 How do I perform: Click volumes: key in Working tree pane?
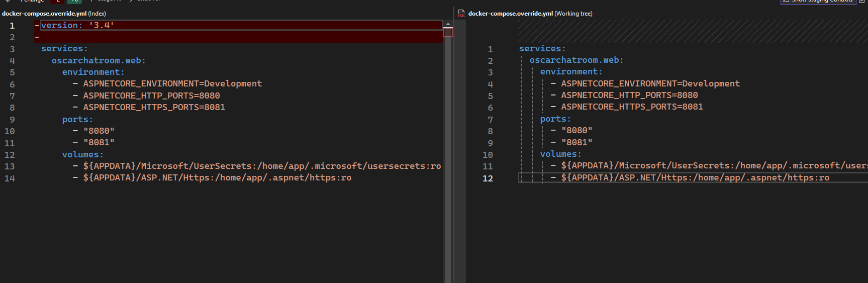point(560,154)
